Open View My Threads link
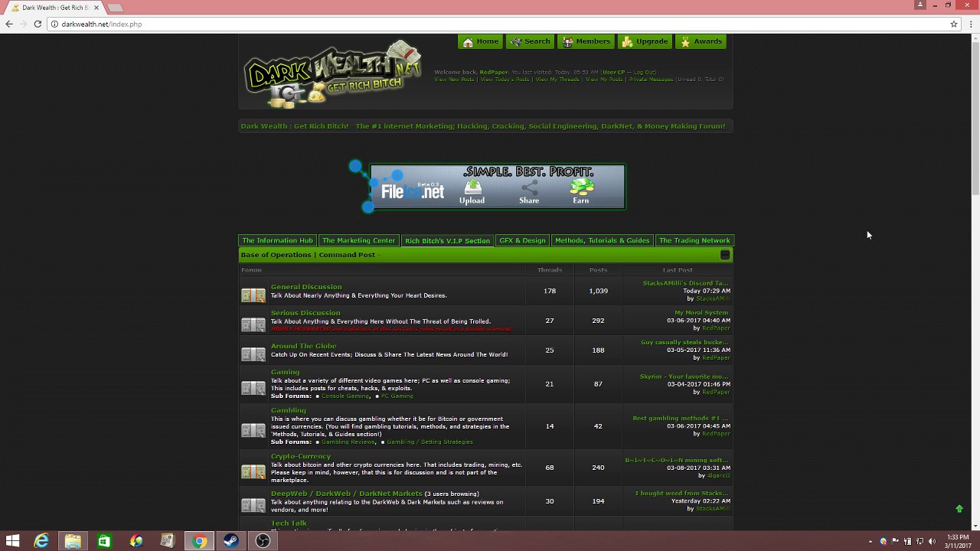980x551 pixels. coord(557,80)
